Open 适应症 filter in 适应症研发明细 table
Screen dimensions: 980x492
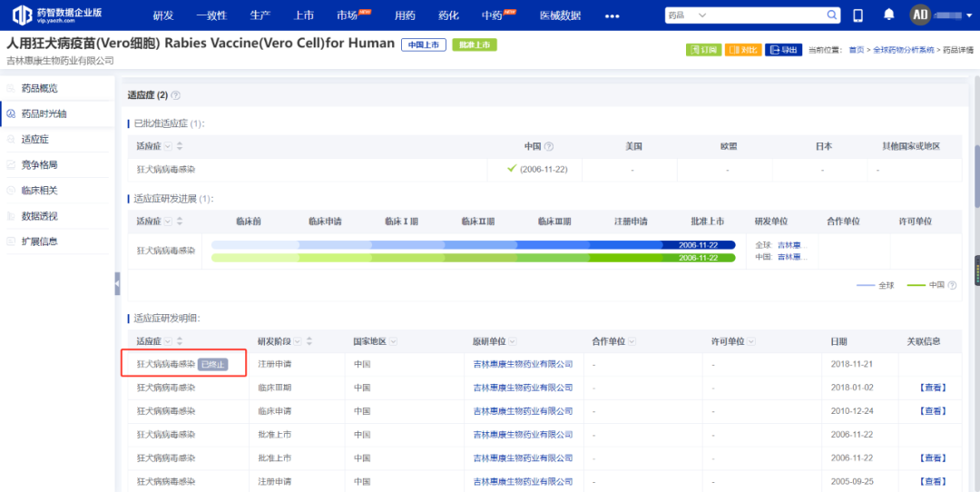(168, 341)
